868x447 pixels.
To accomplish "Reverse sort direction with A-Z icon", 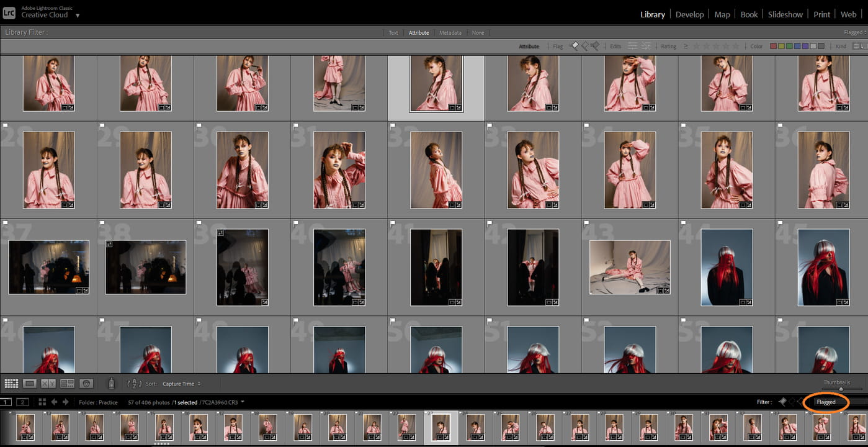I will pyautogui.click(x=134, y=384).
